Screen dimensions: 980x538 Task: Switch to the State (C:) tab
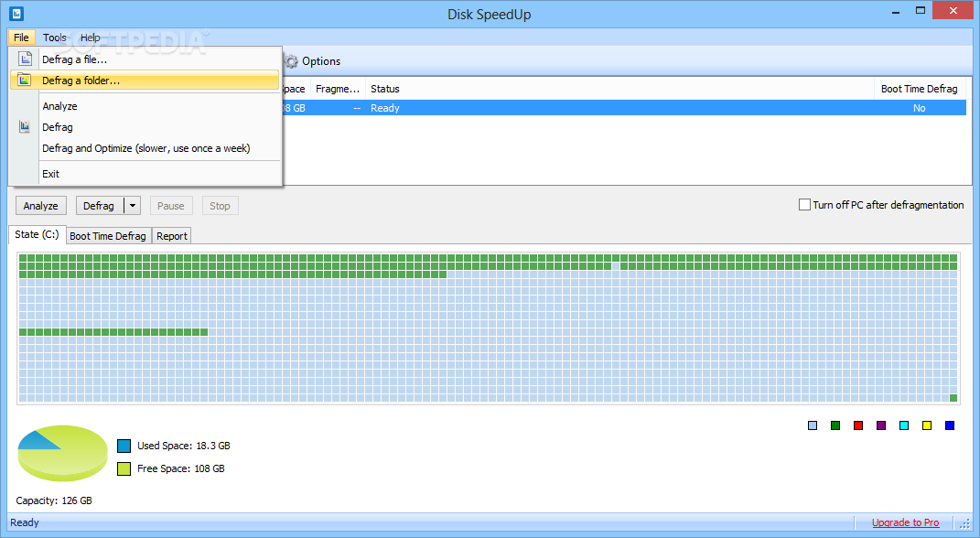[x=37, y=234]
